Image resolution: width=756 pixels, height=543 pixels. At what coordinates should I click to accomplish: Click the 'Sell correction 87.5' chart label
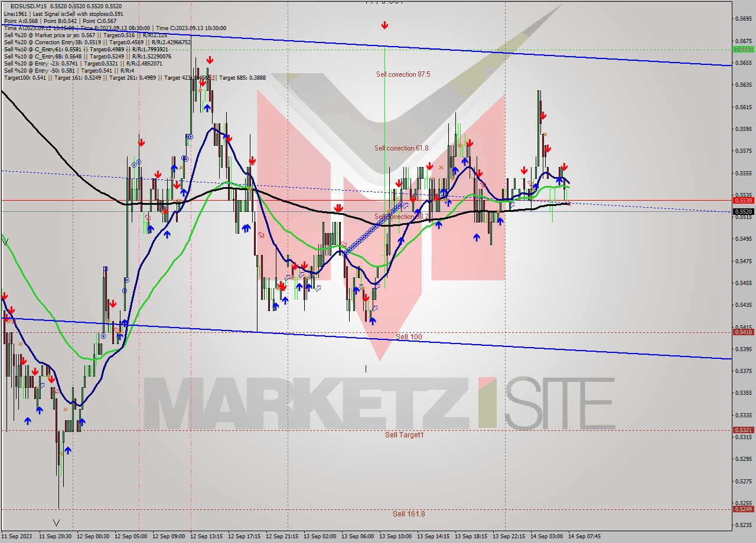pyautogui.click(x=403, y=74)
